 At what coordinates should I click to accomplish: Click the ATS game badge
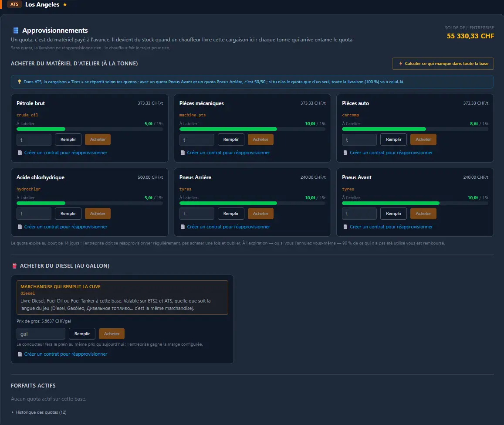[x=14, y=4]
